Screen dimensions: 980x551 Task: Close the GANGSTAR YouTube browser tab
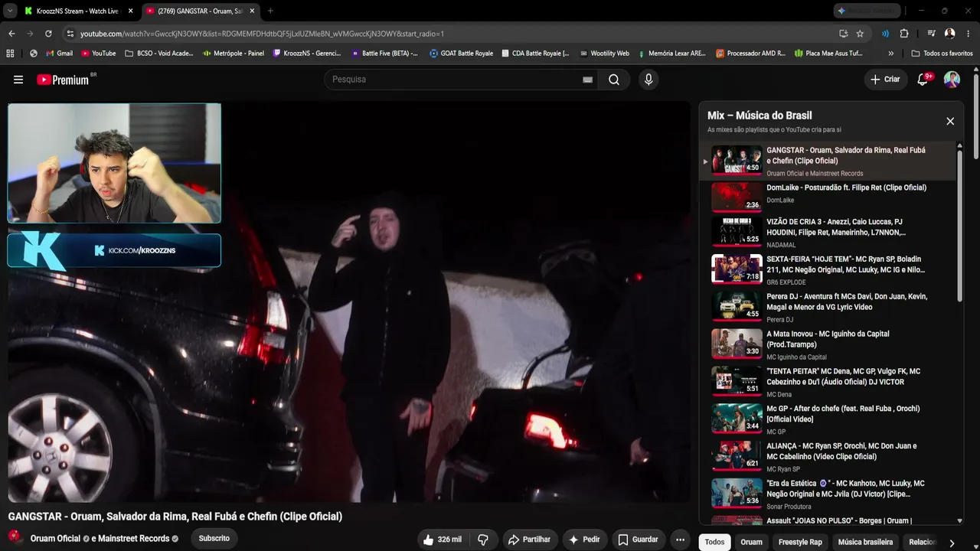coord(252,11)
